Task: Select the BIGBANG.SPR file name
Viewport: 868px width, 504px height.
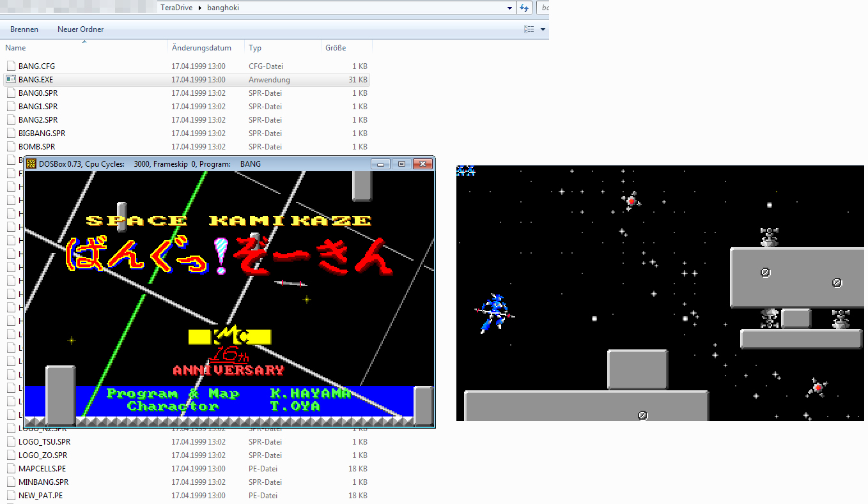Action: click(x=42, y=134)
